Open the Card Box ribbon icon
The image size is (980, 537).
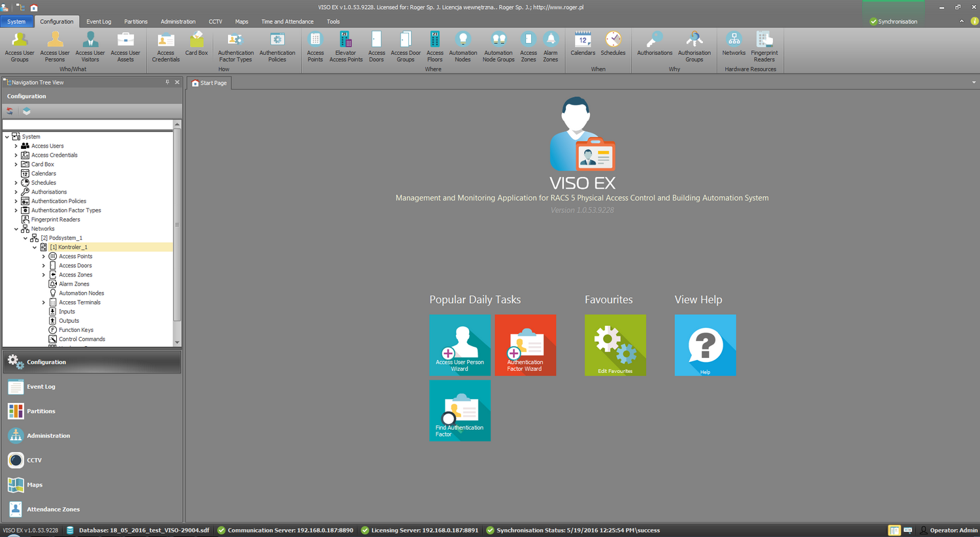coord(196,44)
